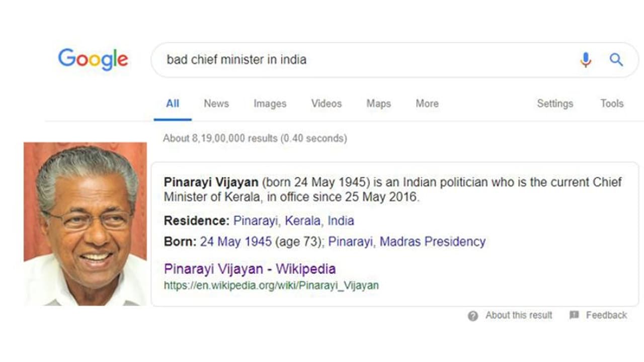Click the search magnifier icon
Screen dimensions: 644x362
tap(616, 60)
